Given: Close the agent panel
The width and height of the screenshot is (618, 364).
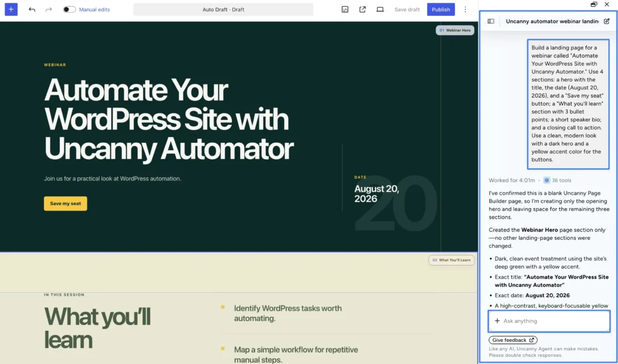Looking at the screenshot, I should click(x=607, y=4).
